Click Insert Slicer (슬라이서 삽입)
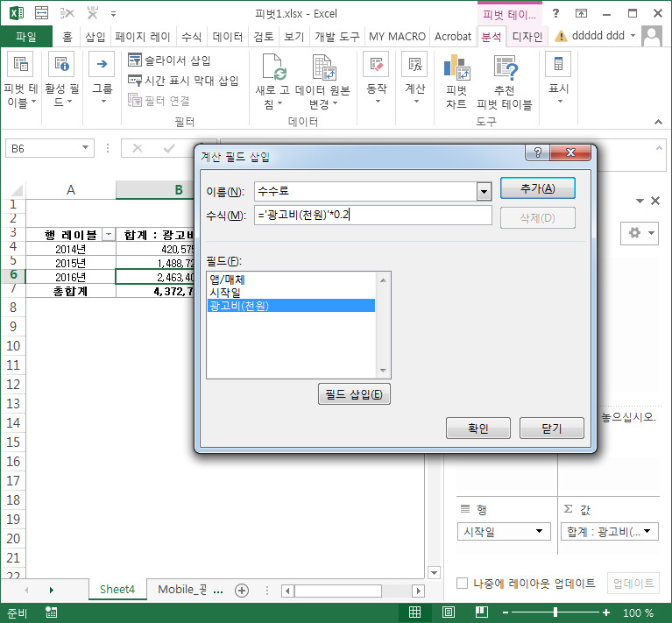Image resolution: width=672 pixels, height=623 pixels. pos(169,60)
